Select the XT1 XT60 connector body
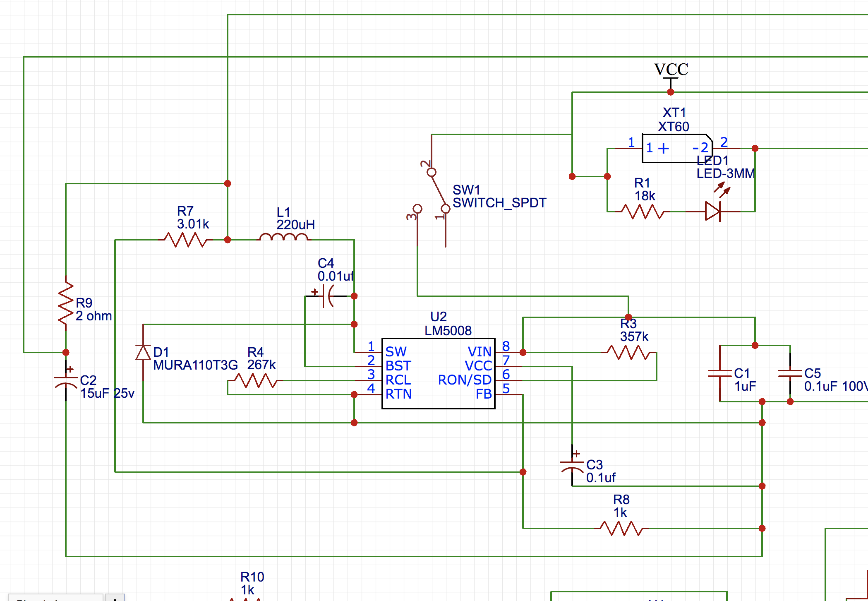This screenshot has width=868, height=601. 677,148
